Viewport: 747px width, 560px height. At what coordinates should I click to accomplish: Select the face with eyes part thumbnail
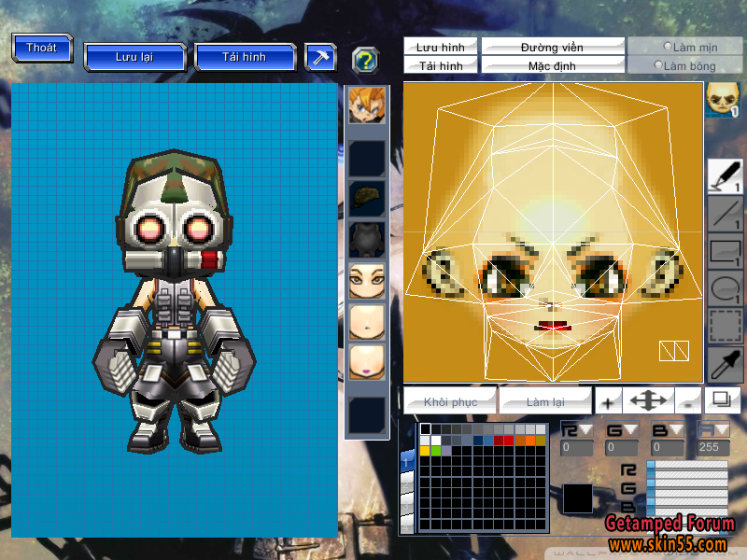point(366,281)
